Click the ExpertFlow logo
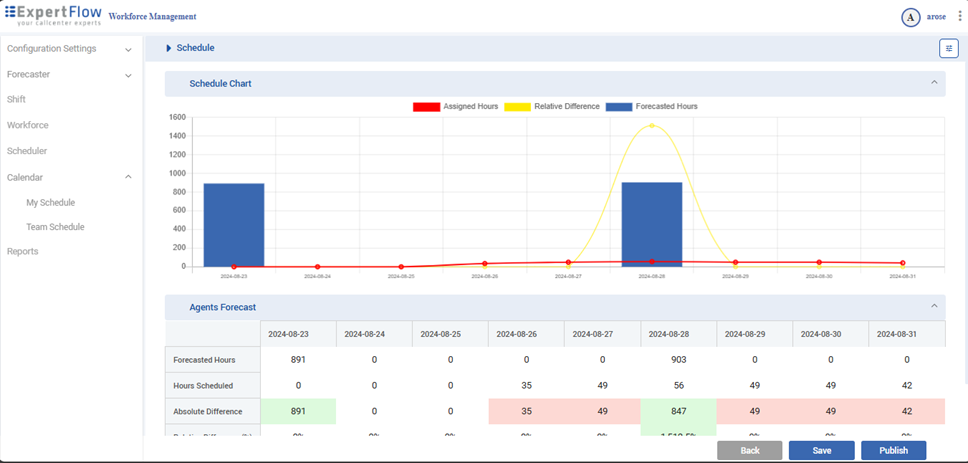The width and height of the screenshot is (968, 463). [52, 16]
